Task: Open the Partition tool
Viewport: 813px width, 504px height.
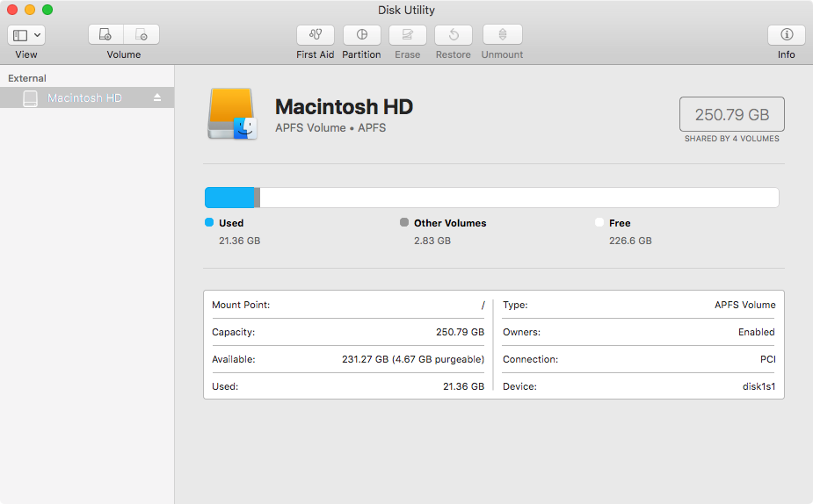Action: coord(362,35)
